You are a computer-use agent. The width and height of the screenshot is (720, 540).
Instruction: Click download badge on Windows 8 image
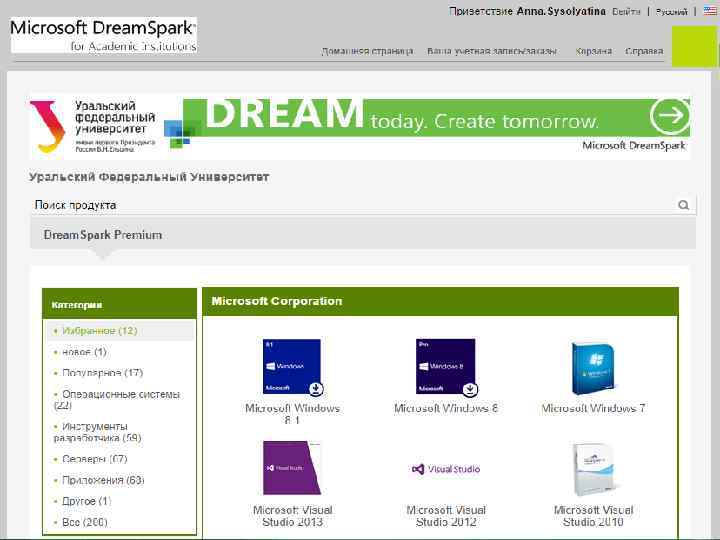470,389
